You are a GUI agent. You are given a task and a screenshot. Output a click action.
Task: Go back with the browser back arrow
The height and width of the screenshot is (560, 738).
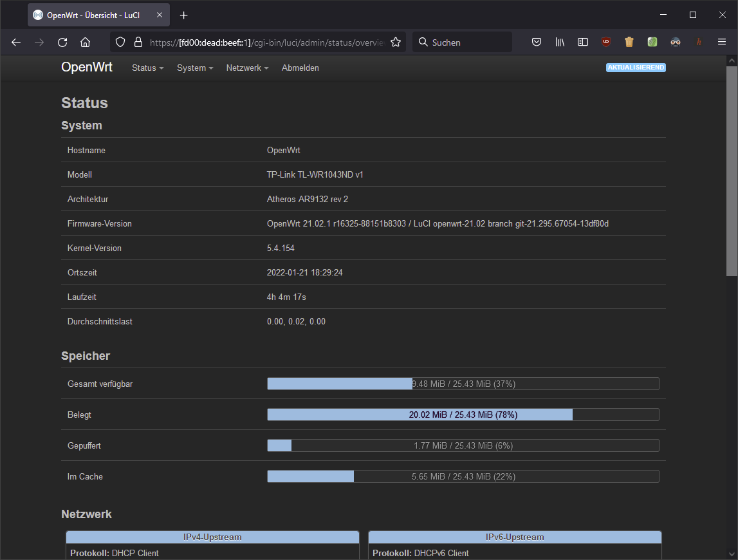pos(16,42)
